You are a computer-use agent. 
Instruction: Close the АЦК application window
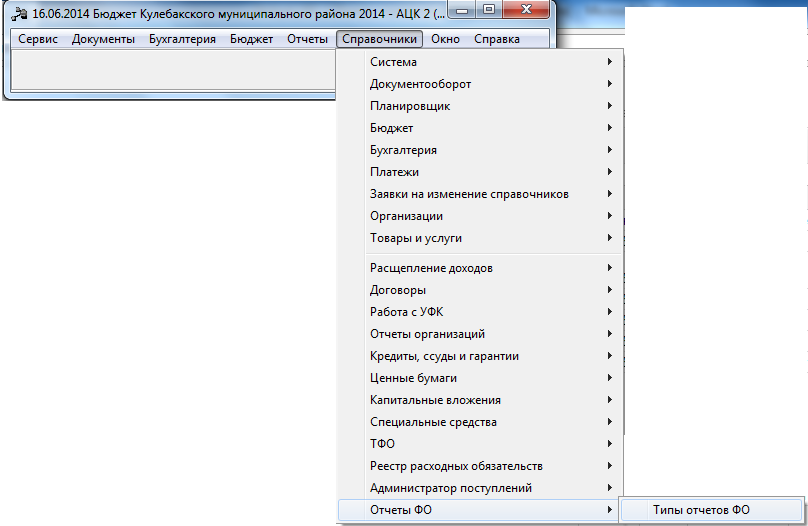pyautogui.click(x=526, y=10)
